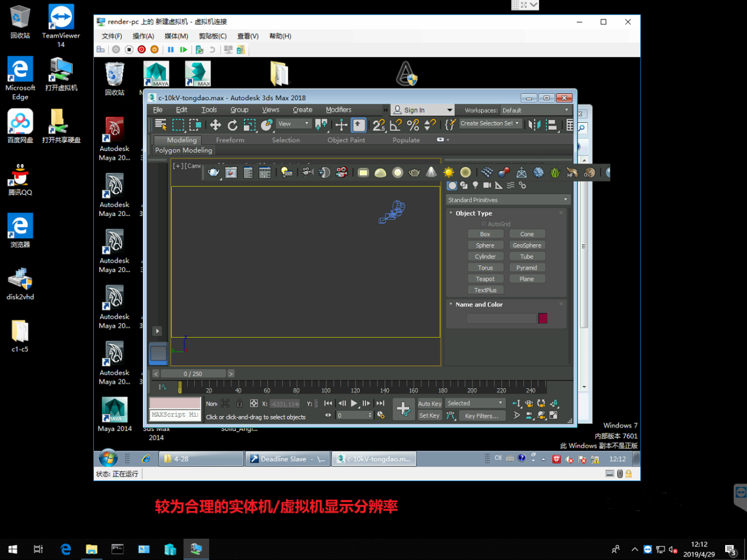The height and width of the screenshot is (560, 747).
Task: Select Lights category in Create panel
Action: 475,185
